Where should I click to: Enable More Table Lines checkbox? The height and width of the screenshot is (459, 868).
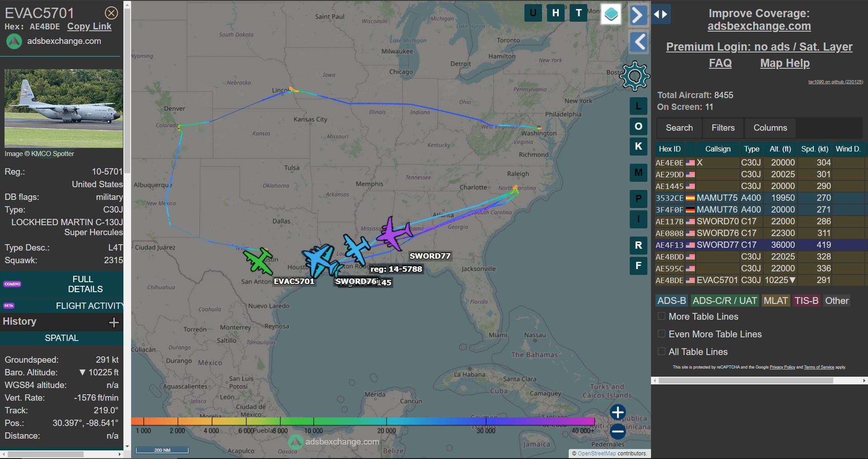pyautogui.click(x=661, y=316)
